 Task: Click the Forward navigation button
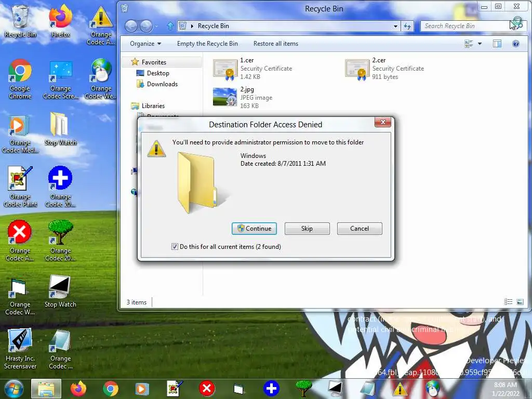point(146,26)
